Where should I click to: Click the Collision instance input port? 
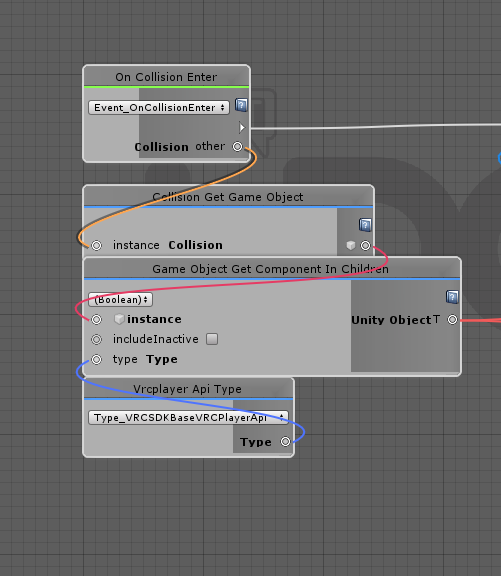[97, 245]
